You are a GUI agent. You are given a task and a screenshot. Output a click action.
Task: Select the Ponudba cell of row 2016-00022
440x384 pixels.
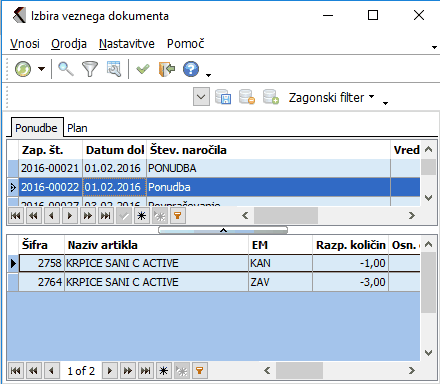point(268,187)
